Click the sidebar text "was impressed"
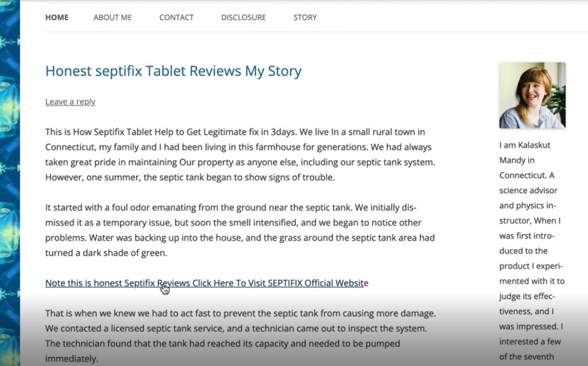588x366 pixels. pos(528,326)
